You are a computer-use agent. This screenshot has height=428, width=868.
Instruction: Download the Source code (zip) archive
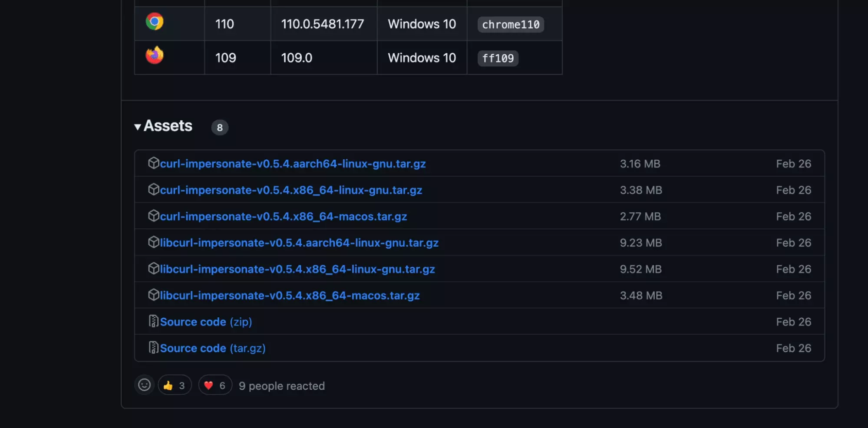coord(206,322)
